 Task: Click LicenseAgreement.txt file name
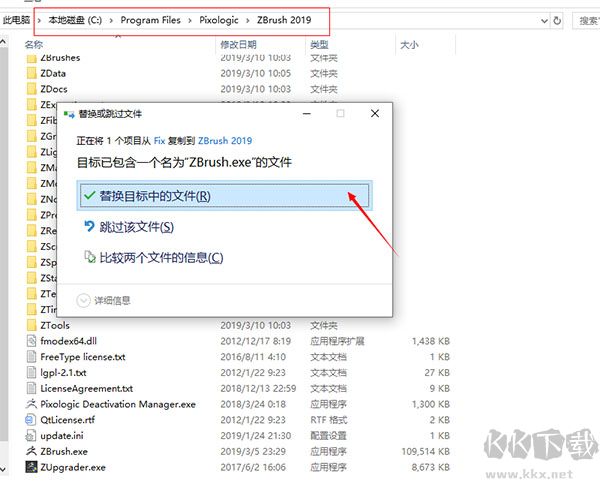pos(86,388)
